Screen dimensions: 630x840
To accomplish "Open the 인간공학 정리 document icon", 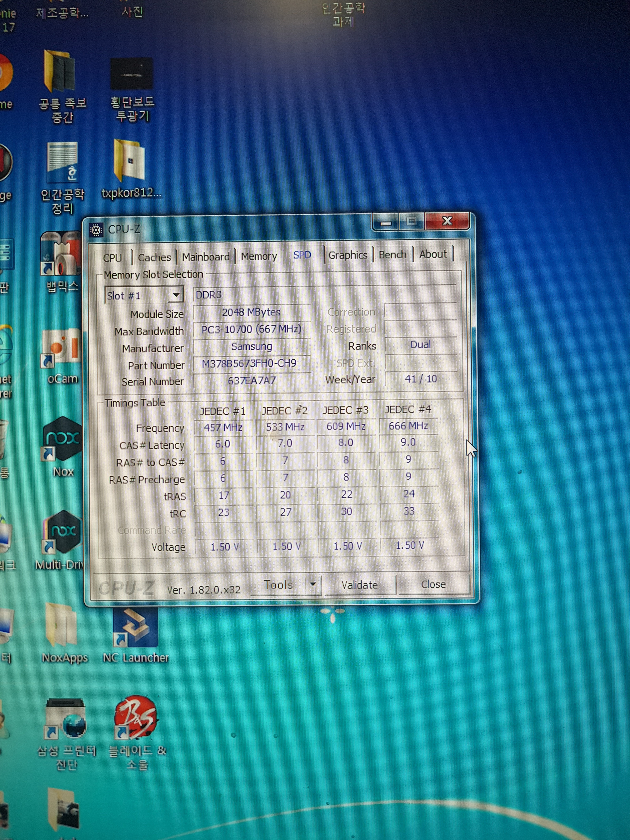I will (x=62, y=162).
